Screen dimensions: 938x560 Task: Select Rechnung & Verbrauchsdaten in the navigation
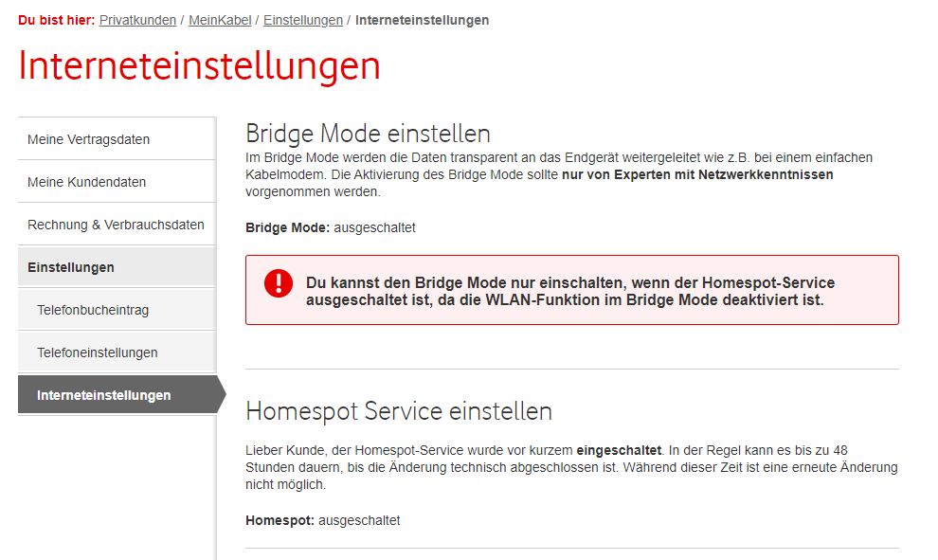tap(116, 225)
